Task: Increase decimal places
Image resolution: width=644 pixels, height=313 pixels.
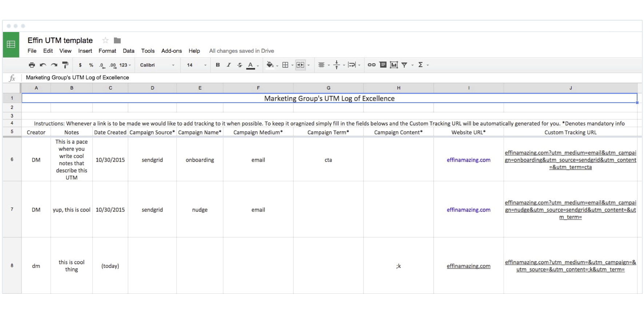Action: [x=113, y=65]
